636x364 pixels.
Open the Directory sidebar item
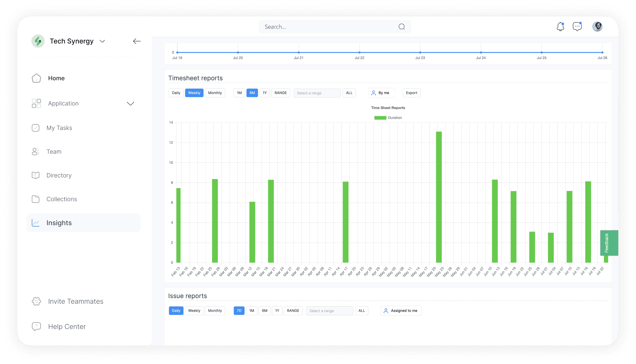click(x=59, y=175)
